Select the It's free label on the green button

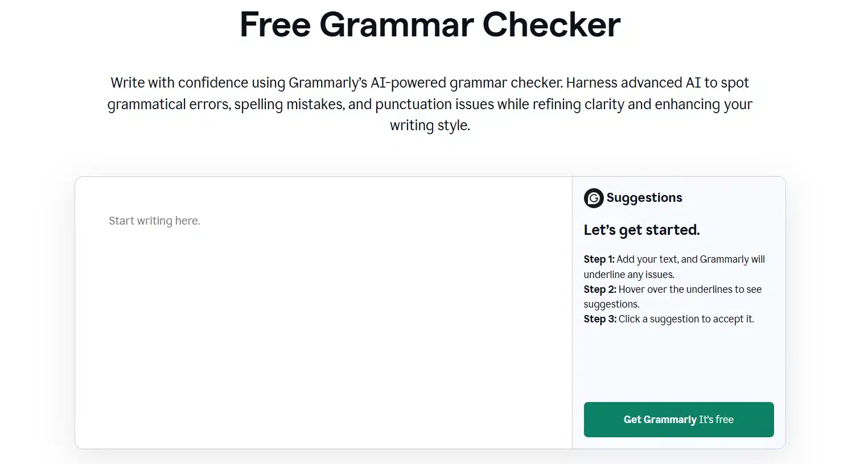point(717,420)
